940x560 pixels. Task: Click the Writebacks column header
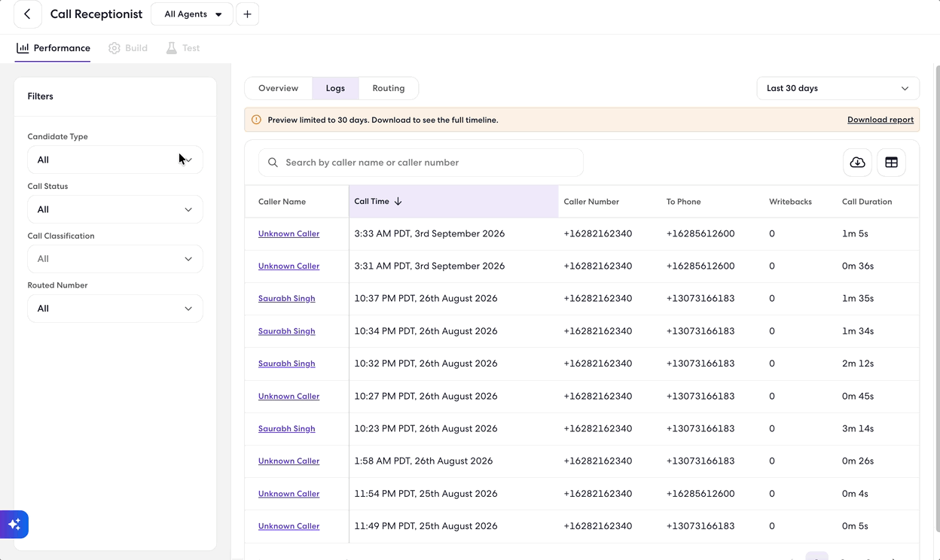790,202
